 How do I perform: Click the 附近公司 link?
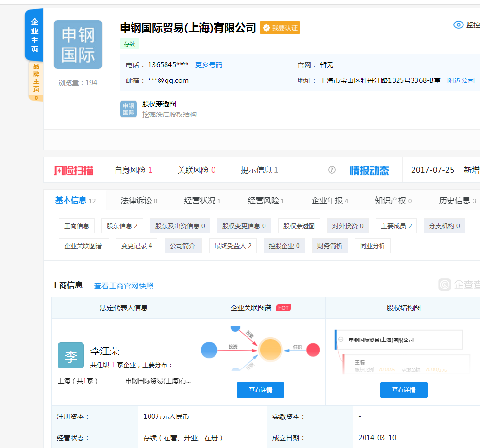[461, 80]
